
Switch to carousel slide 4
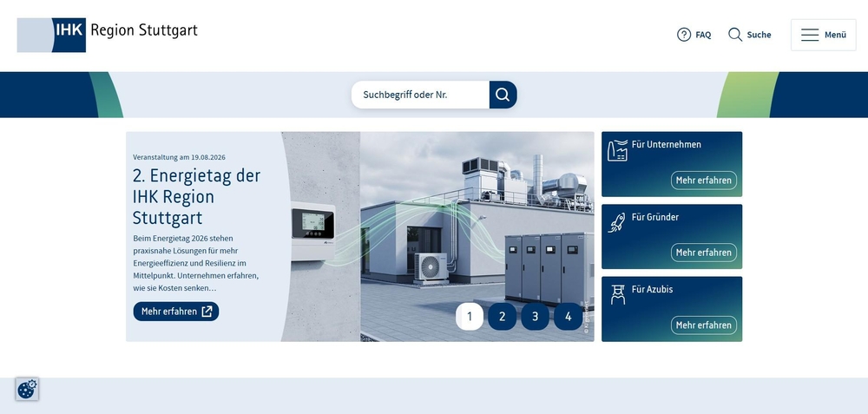pyautogui.click(x=568, y=317)
